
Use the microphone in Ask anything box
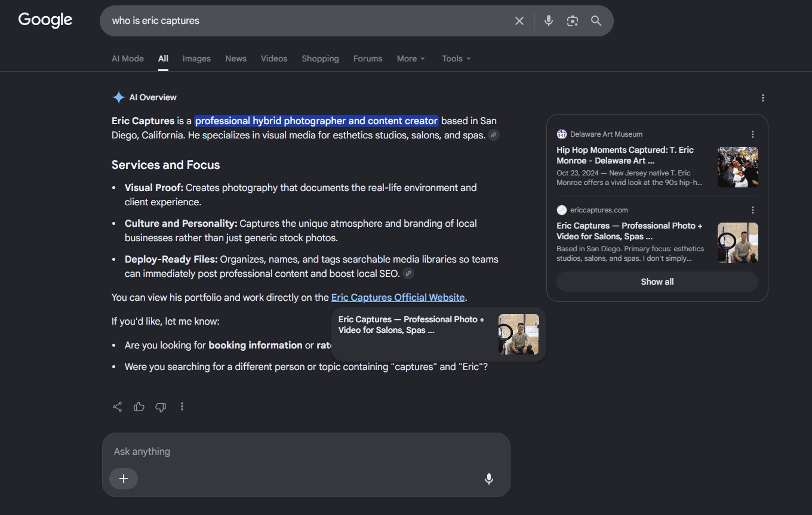[489, 479]
